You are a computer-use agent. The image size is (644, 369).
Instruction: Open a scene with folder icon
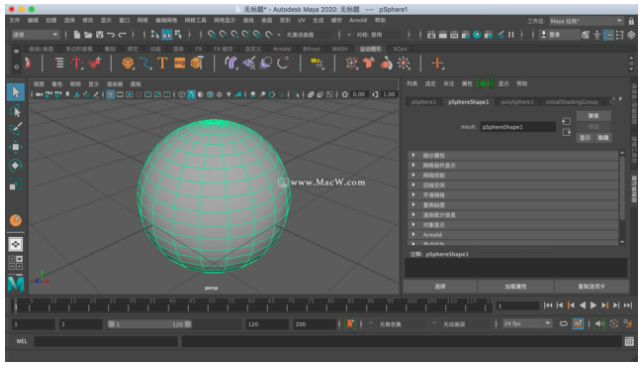click(x=88, y=35)
